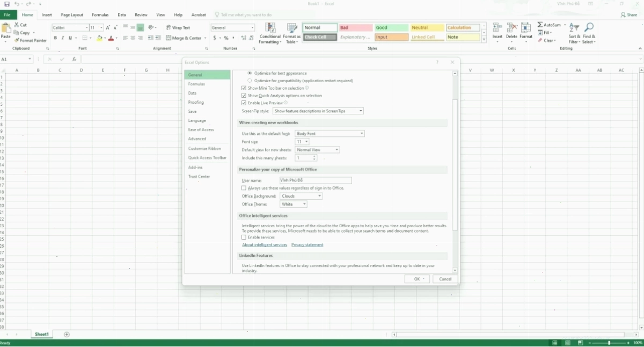Select Optimize for best appearance radio

tap(250, 73)
